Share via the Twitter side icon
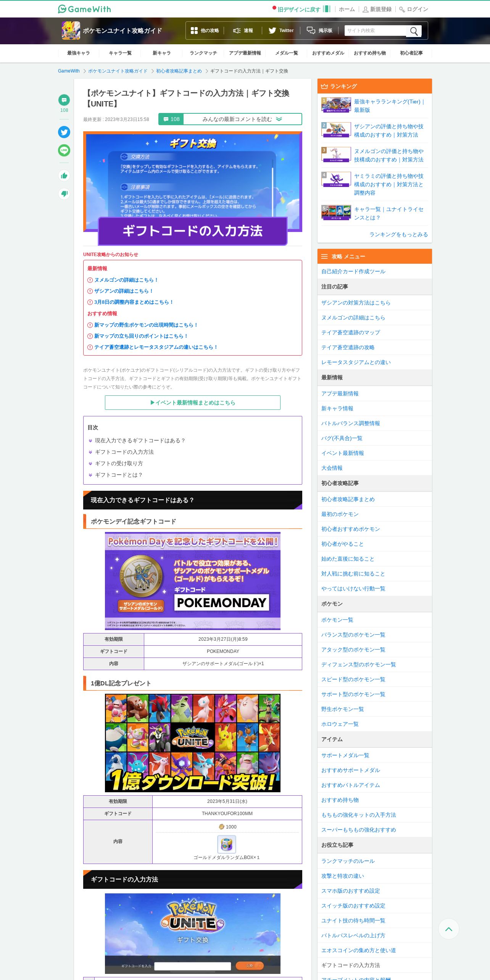 [64, 132]
